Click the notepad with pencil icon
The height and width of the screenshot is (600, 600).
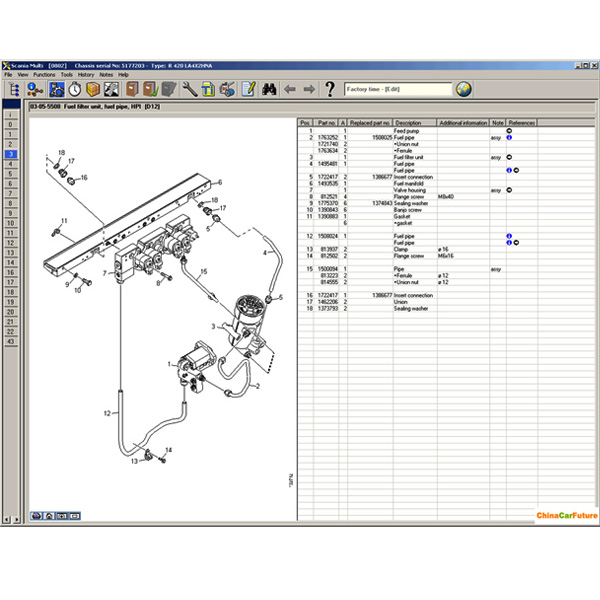pos(247,89)
